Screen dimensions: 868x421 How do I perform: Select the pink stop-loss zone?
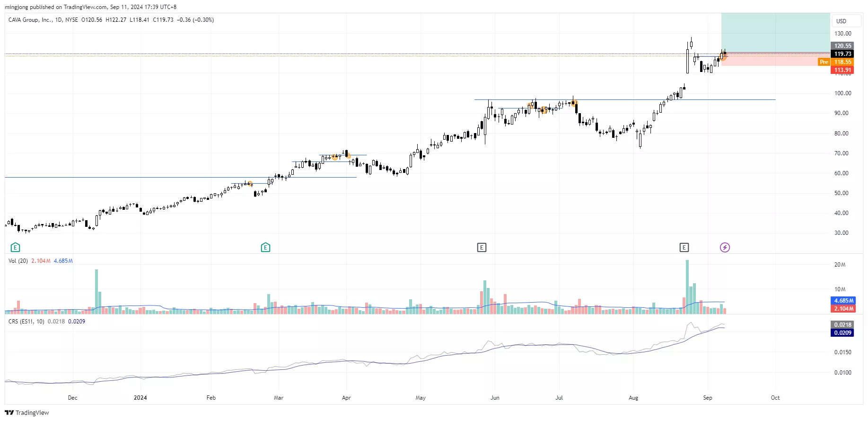(x=776, y=59)
